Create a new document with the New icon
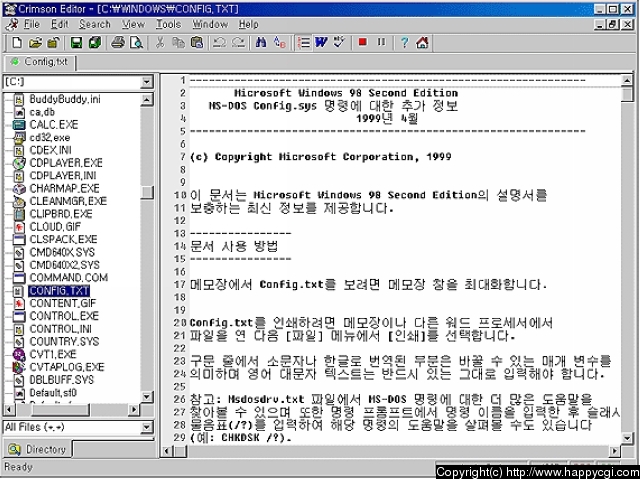Screen dimensions: 640x479 point(17,42)
